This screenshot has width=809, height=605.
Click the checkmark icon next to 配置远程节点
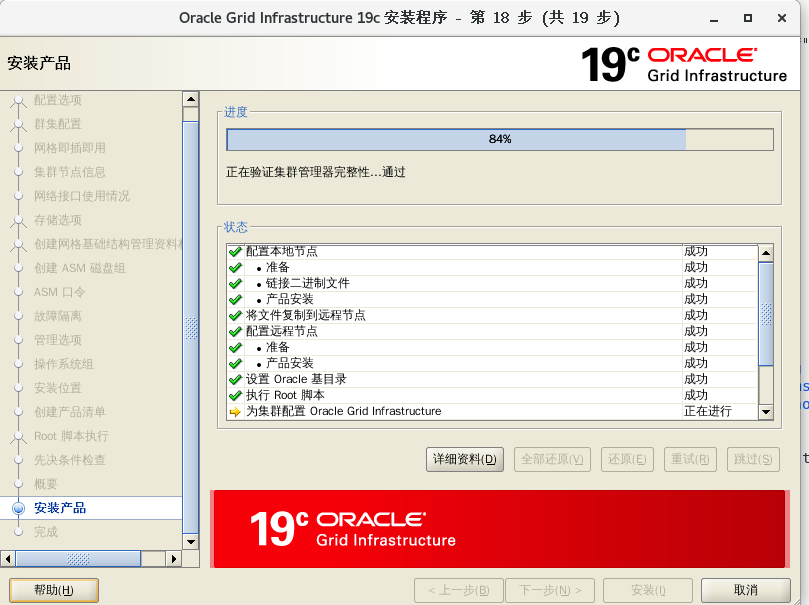click(x=235, y=331)
